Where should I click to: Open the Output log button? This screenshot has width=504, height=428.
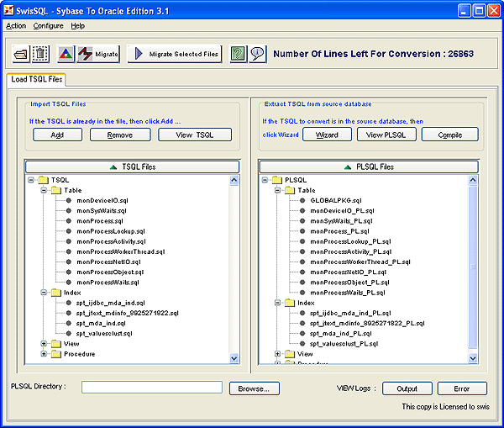[407, 388]
